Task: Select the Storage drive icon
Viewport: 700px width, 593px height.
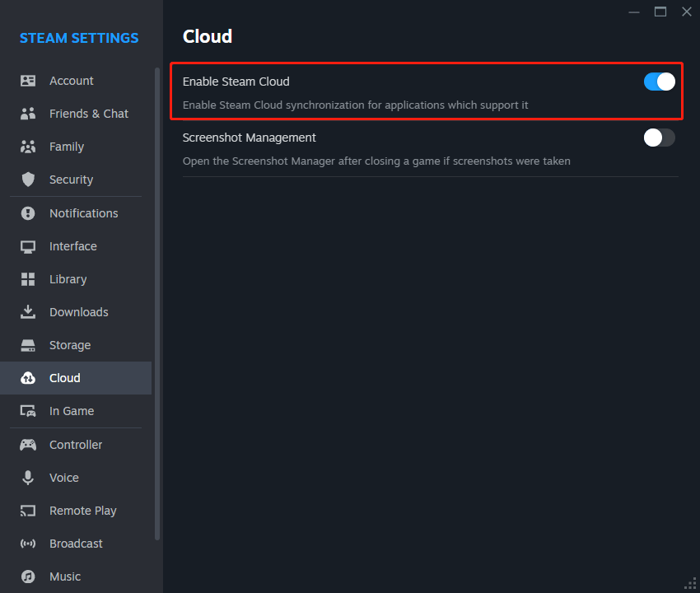Action: coord(27,344)
